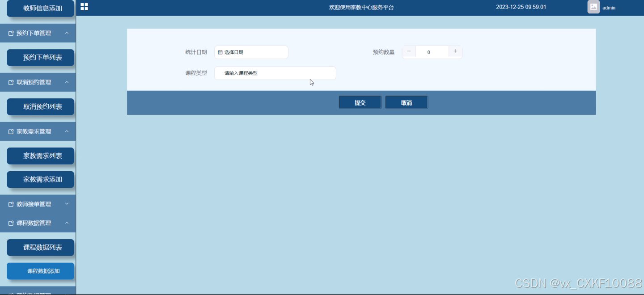
Task: Collapse 取消预约管理 using its chevron
Action: pos(67,82)
